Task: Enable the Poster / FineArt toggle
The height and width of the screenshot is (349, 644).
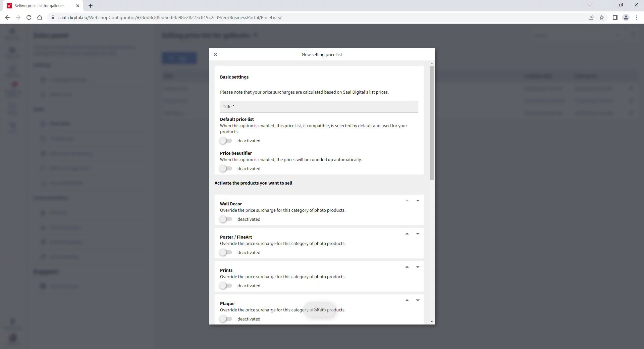Action: [x=226, y=253]
